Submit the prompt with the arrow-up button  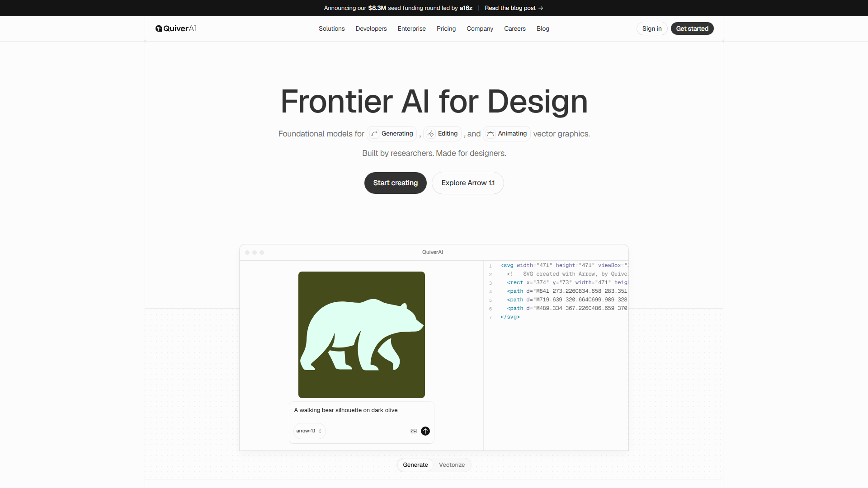point(425,431)
